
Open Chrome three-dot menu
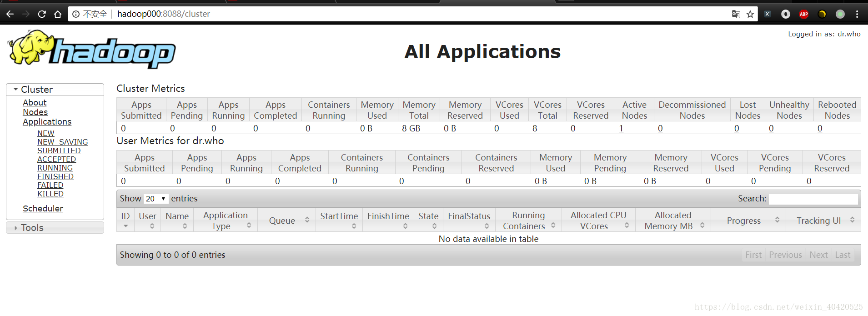tap(857, 14)
